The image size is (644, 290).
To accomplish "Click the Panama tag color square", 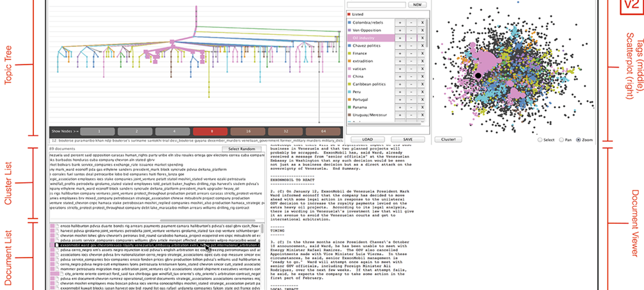I will click(349, 107).
